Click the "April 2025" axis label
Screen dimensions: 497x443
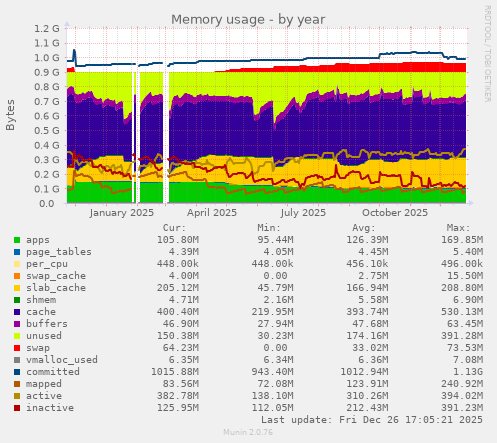click(212, 213)
